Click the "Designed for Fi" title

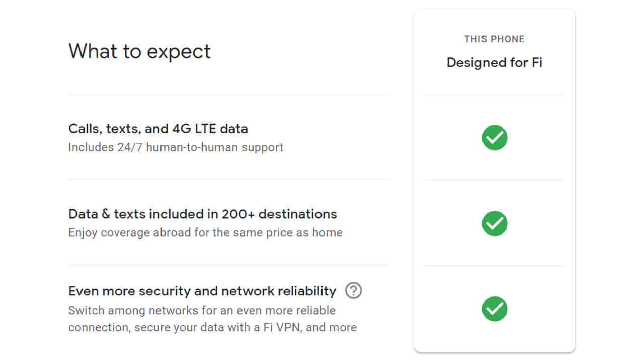(x=494, y=63)
